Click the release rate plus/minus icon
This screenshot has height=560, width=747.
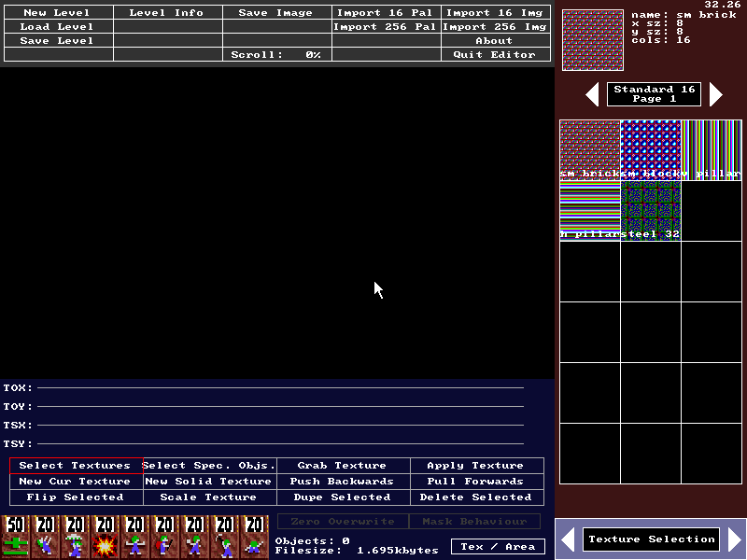tap(15, 537)
